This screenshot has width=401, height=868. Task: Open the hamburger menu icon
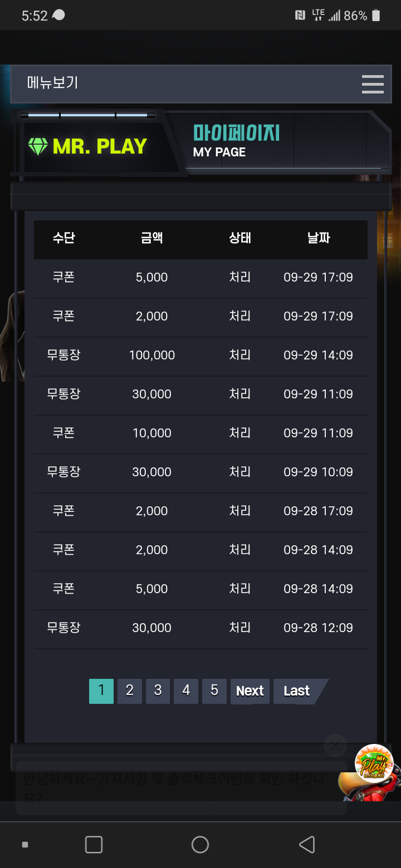click(x=373, y=84)
